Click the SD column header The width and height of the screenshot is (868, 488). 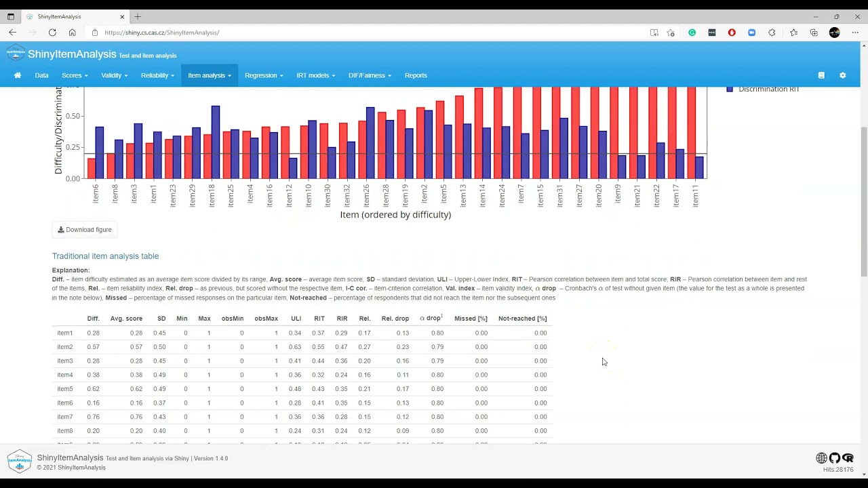coord(161,319)
